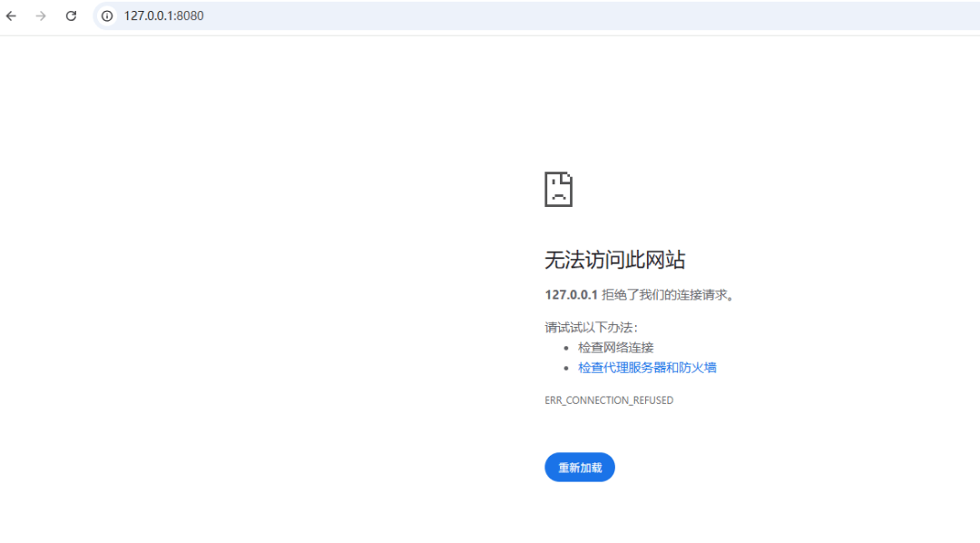The width and height of the screenshot is (980, 543).
Task: Select the ERR_CONNECTION_REFUSED error code text
Action: [x=609, y=400]
